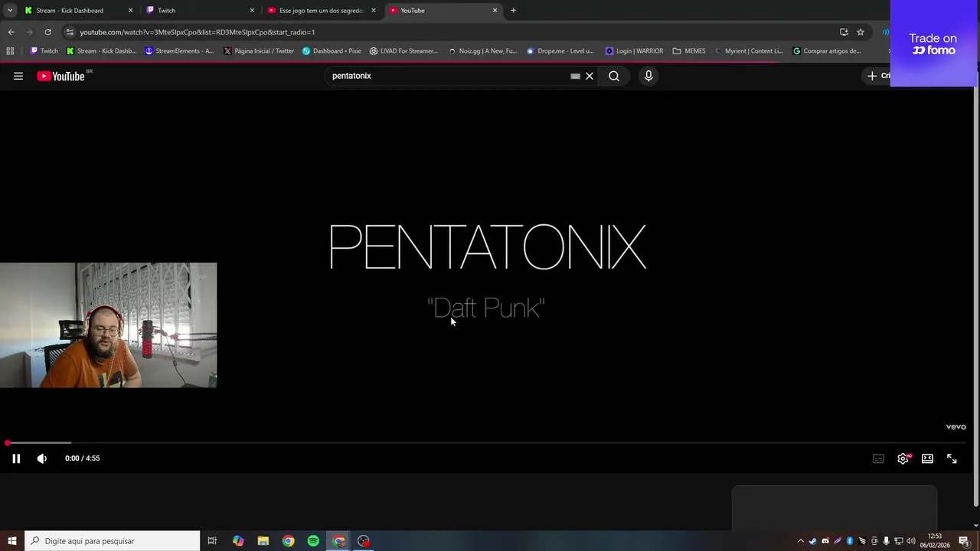This screenshot has width=980, height=551.
Task: Open Noiz.gg bookmark
Action: [482, 51]
